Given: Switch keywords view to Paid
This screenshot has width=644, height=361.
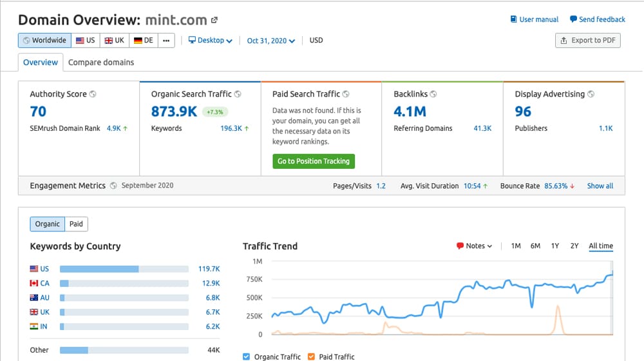Looking at the screenshot, I should pos(76,224).
